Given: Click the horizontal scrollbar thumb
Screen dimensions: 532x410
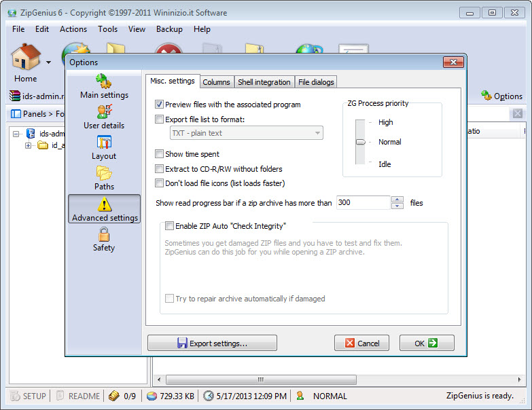Looking at the screenshot, I should pos(261,379).
